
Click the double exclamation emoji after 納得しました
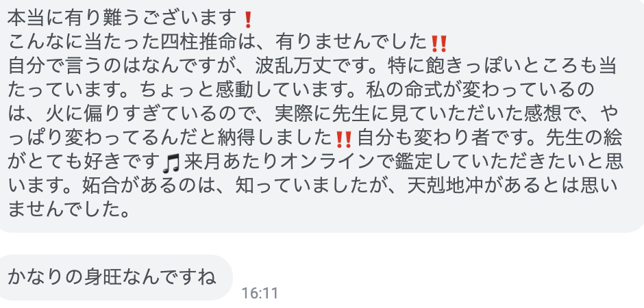pyautogui.click(x=343, y=140)
